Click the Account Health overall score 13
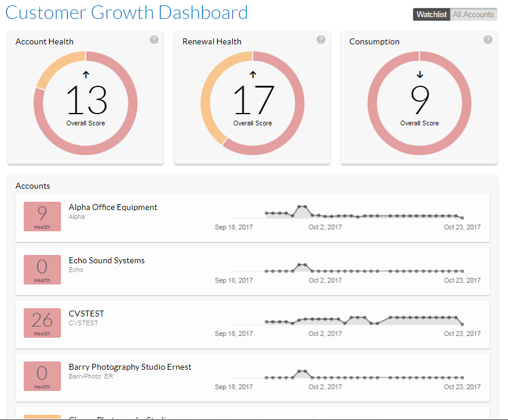Screen dimensions: 508x420 click(86, 101)
